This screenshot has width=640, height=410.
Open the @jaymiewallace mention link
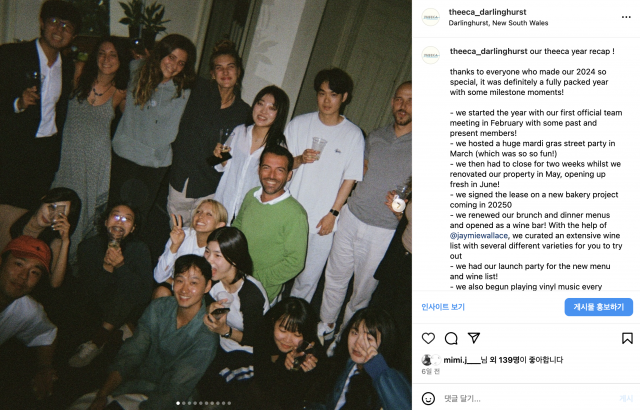tap(479, 236)
